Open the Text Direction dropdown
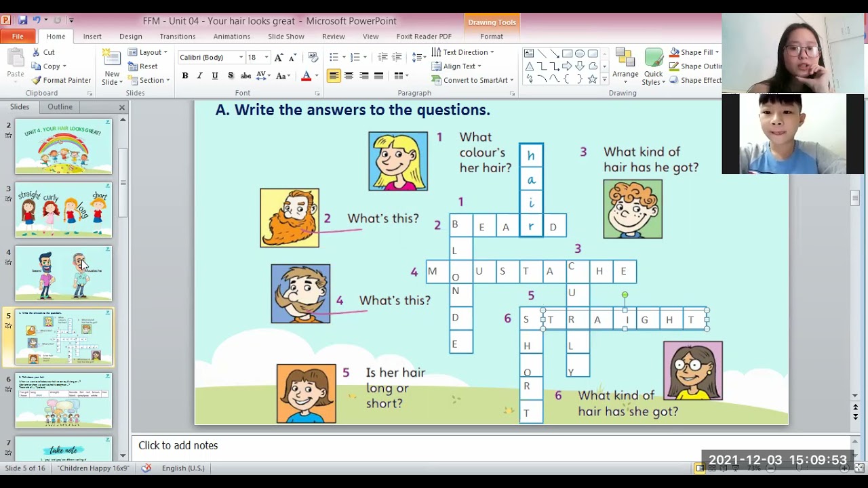This screenshot has height=488, width=868. (462, 52)
